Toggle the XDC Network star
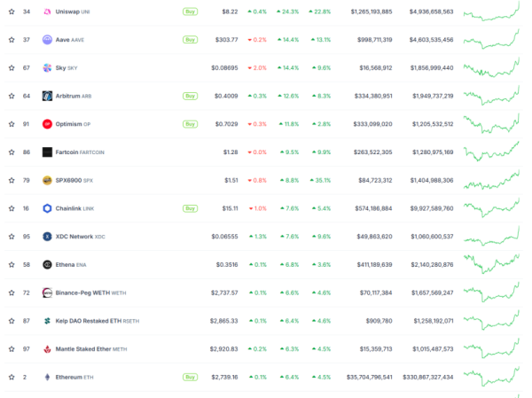The height and width of the screenshot is (398, 532). (12, 237)
